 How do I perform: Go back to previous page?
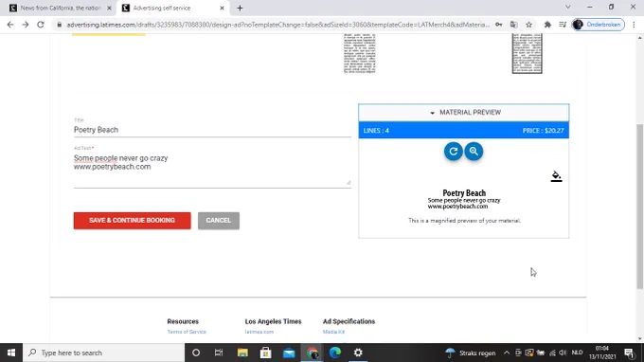pyautogui.click(x=10, y=25)
